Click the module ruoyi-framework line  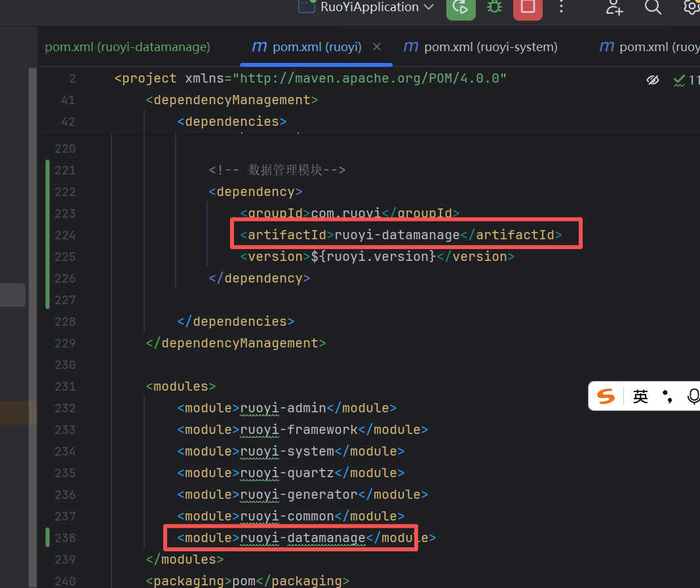click(302, 429)
